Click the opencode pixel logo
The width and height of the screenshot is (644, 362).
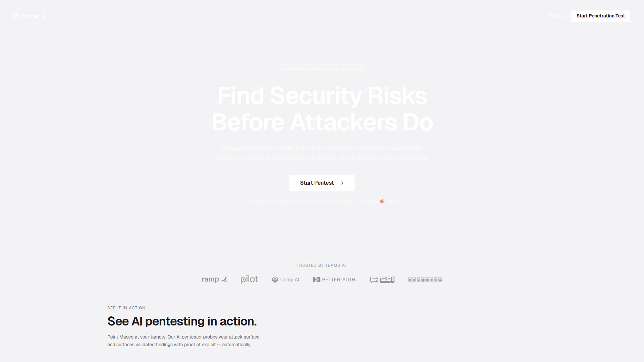pyautogui.click(x=425, y=280)
